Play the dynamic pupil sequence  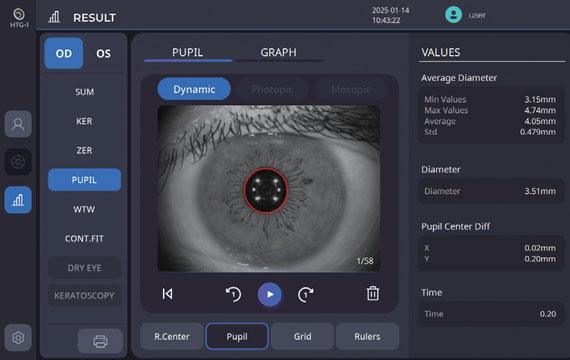coord(269,294)
